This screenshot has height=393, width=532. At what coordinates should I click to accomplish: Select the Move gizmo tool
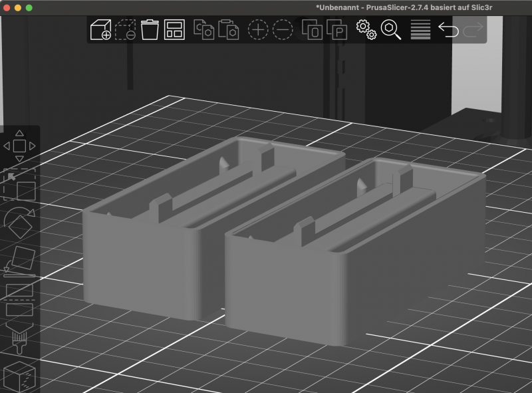pos(19,146)
